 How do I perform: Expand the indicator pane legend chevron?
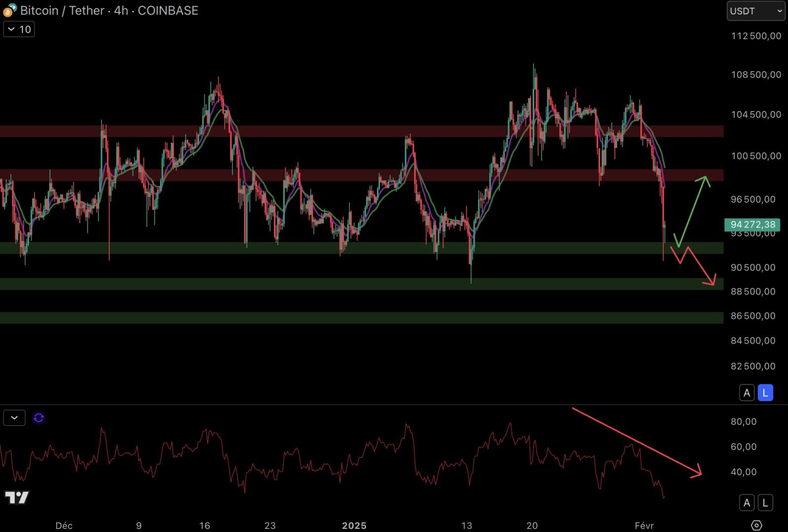14,418
